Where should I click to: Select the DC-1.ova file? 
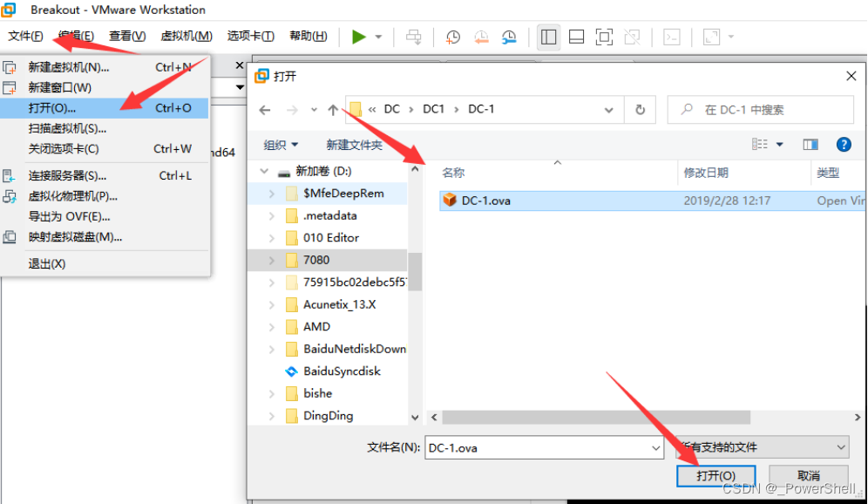coord(652,201)
